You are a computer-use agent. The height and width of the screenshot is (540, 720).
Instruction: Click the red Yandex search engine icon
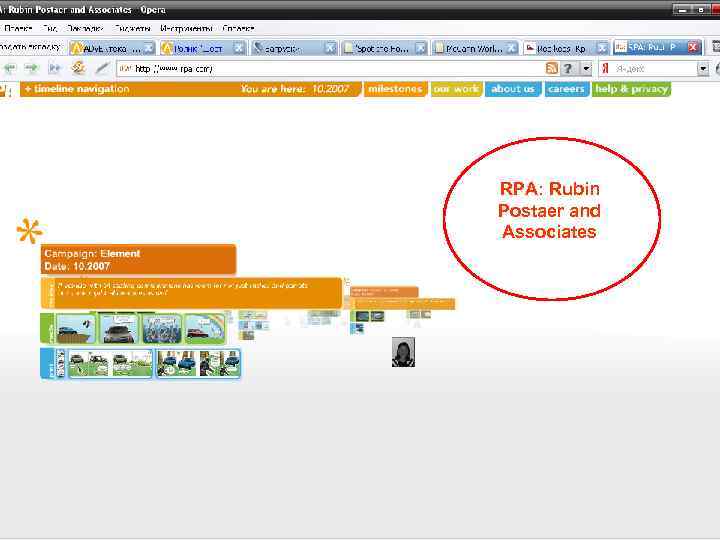(x=606, y=68)
